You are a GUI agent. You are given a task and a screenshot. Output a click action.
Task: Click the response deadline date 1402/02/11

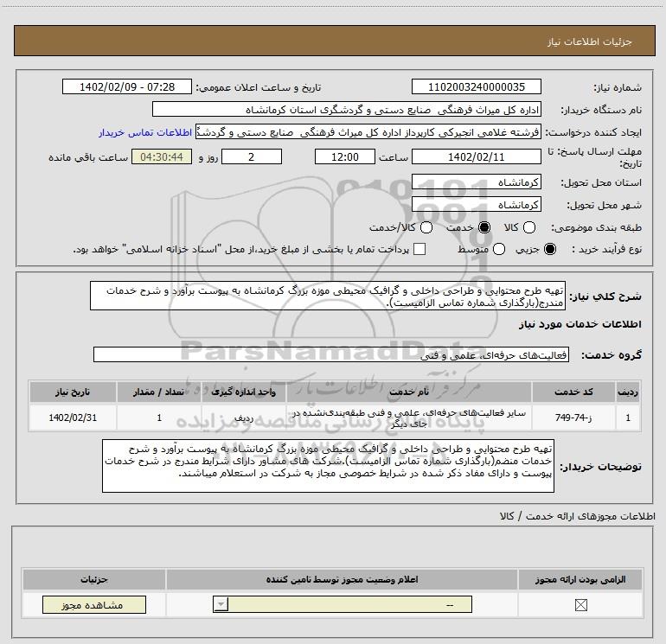coord(476,156)
